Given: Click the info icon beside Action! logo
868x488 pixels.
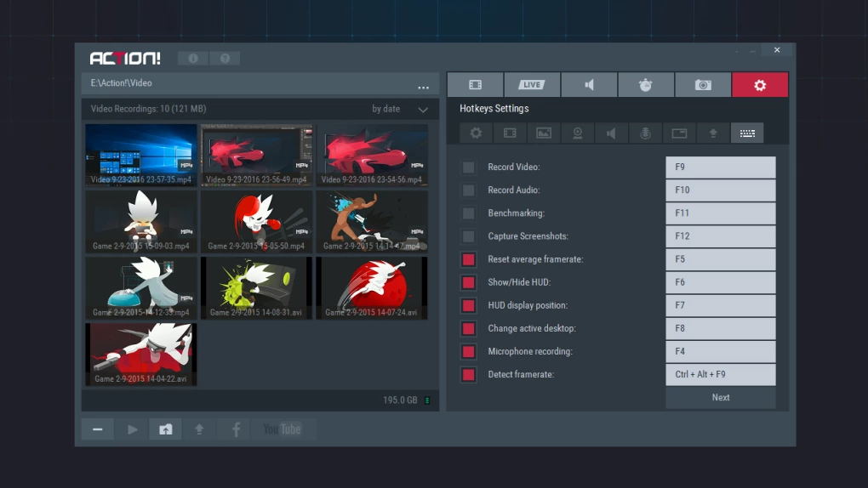Looking at the screenshot, I should point(193,59).
